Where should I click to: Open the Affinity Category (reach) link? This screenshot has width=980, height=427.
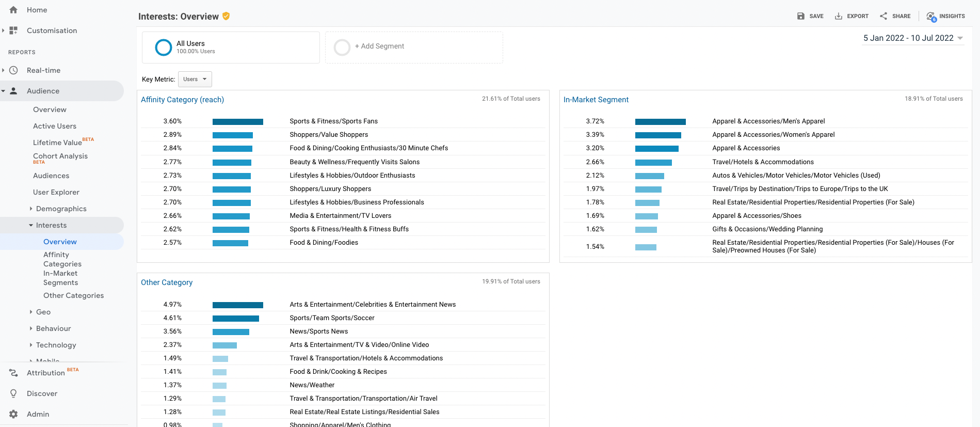182,100
